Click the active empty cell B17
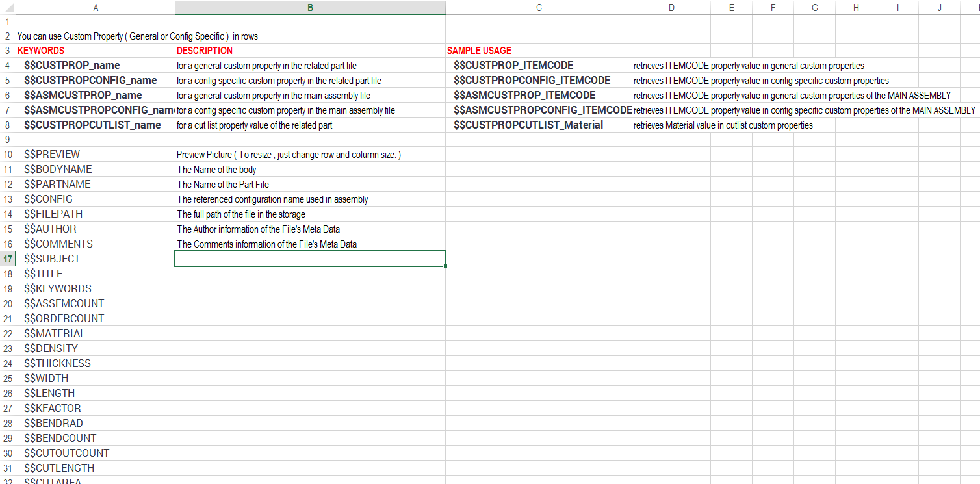 310,259
